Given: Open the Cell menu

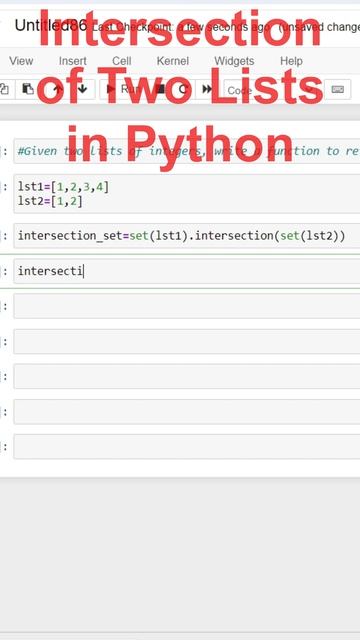Looking at the screenshot, I should point(122,61).
